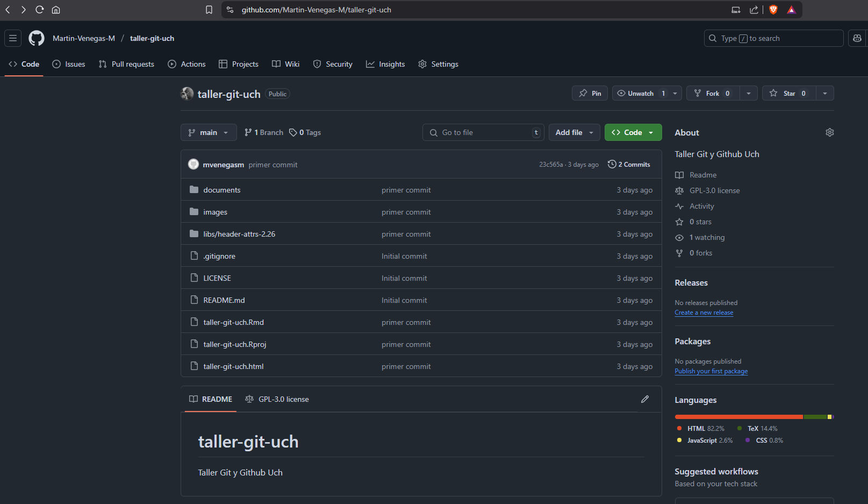
Task: Open taller-git-uch.Rmd file
Action: 234,322
